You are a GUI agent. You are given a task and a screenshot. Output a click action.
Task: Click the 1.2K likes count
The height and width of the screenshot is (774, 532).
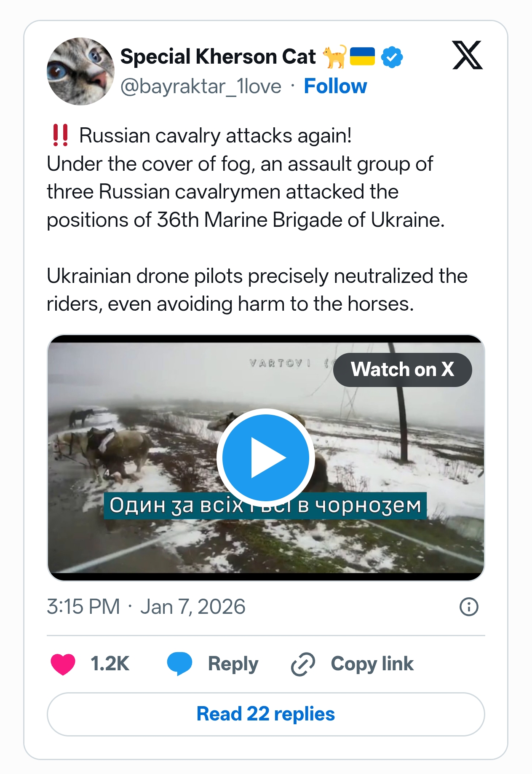tap(110, 664)
